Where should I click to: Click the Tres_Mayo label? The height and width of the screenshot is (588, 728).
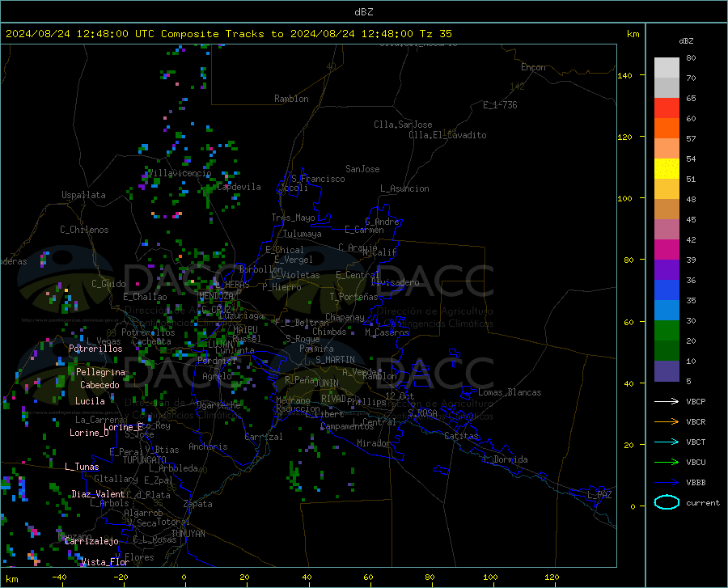pos(293,218)
